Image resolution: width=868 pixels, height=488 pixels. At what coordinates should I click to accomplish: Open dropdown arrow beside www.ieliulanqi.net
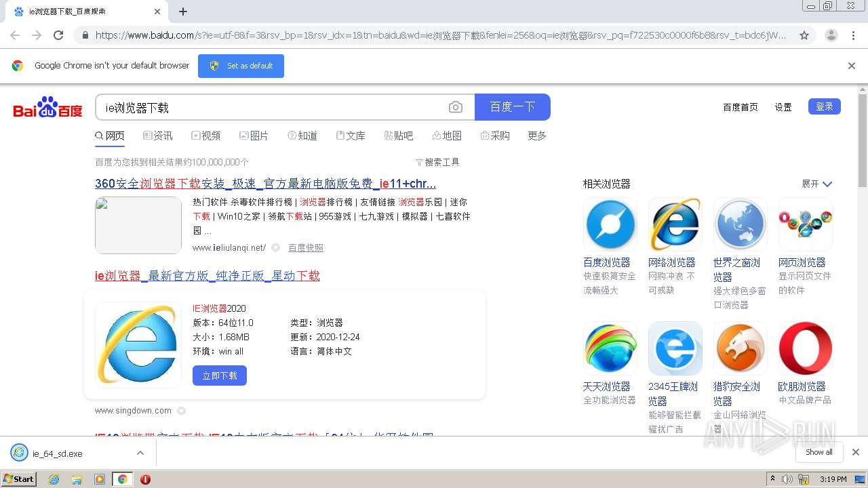[275, 248]
